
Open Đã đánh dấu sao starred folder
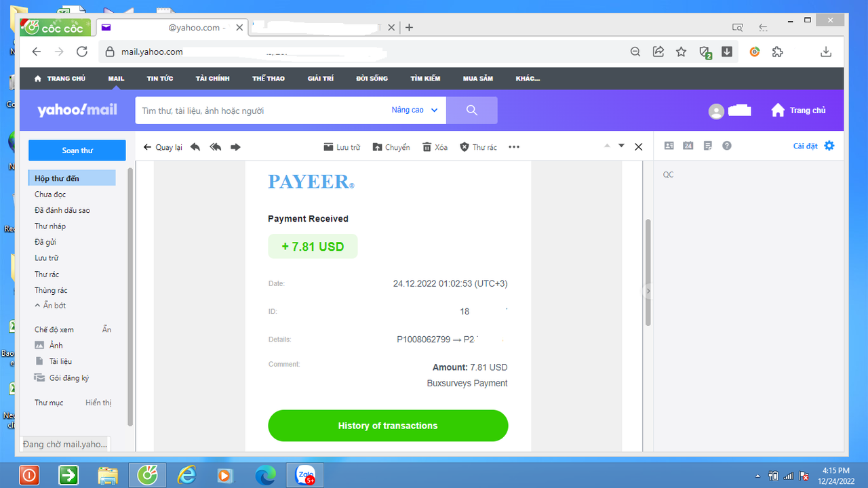coord(62,210)
